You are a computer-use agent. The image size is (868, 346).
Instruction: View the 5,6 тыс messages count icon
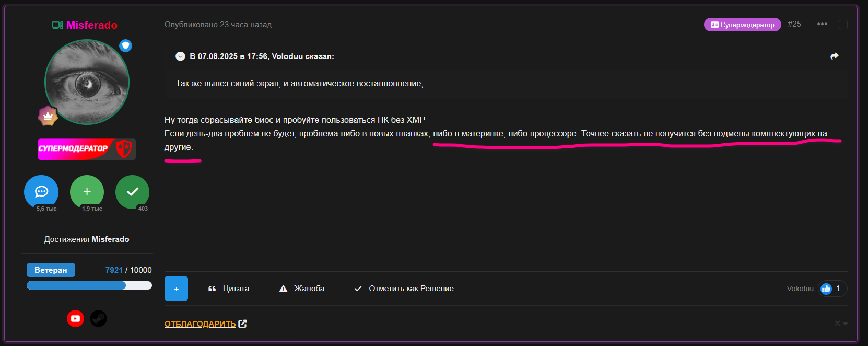41,192
